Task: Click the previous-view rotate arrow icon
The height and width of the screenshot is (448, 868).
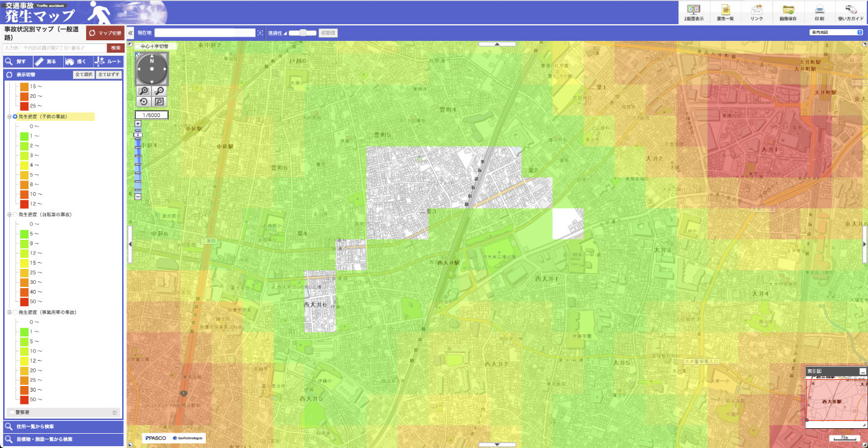Action: click(144, 102)
